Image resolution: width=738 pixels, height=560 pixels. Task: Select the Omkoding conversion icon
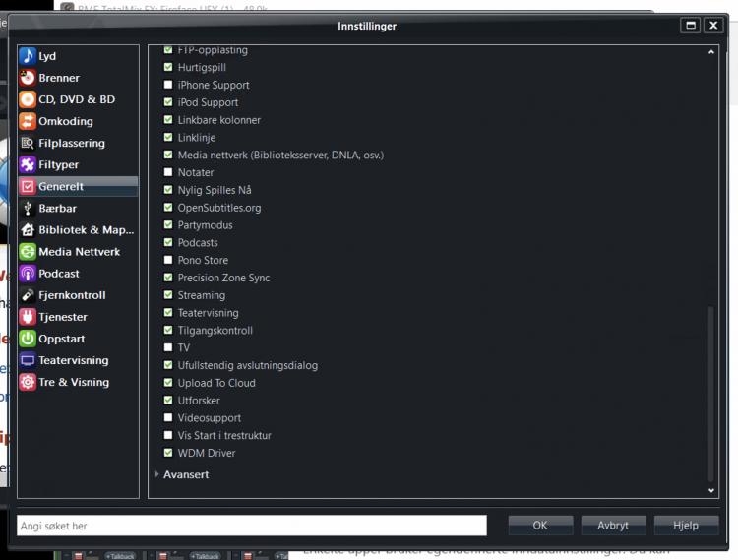point(28,121)
